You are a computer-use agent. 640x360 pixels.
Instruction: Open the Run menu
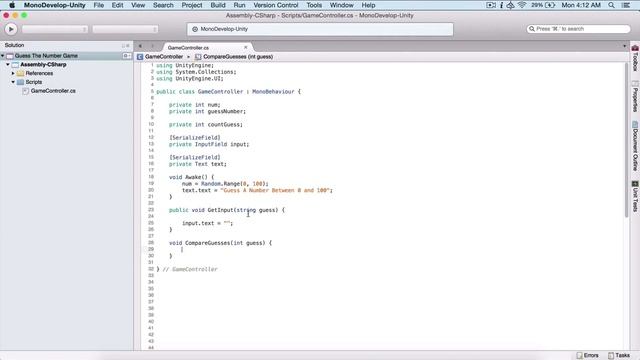click(239, 5)
